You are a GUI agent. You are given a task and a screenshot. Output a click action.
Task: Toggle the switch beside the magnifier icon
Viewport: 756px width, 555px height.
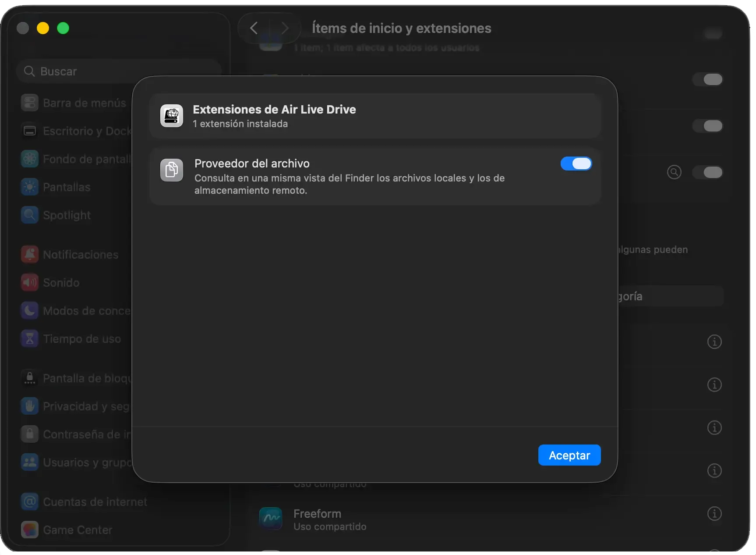(x=708, y=172)
